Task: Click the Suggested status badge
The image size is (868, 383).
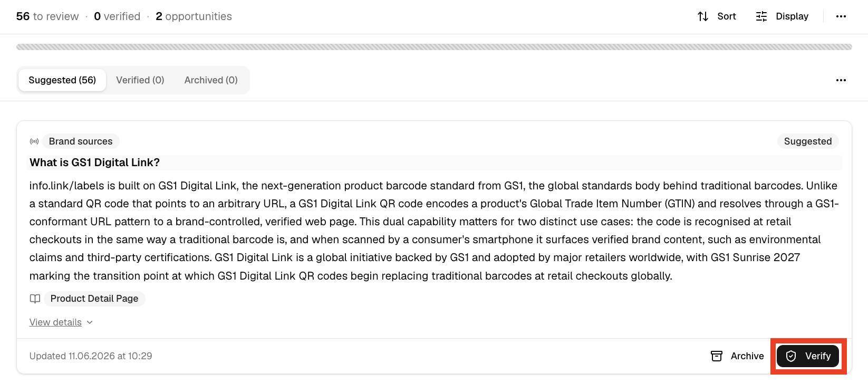Action: pyautogui.click(x=808, y=141)
